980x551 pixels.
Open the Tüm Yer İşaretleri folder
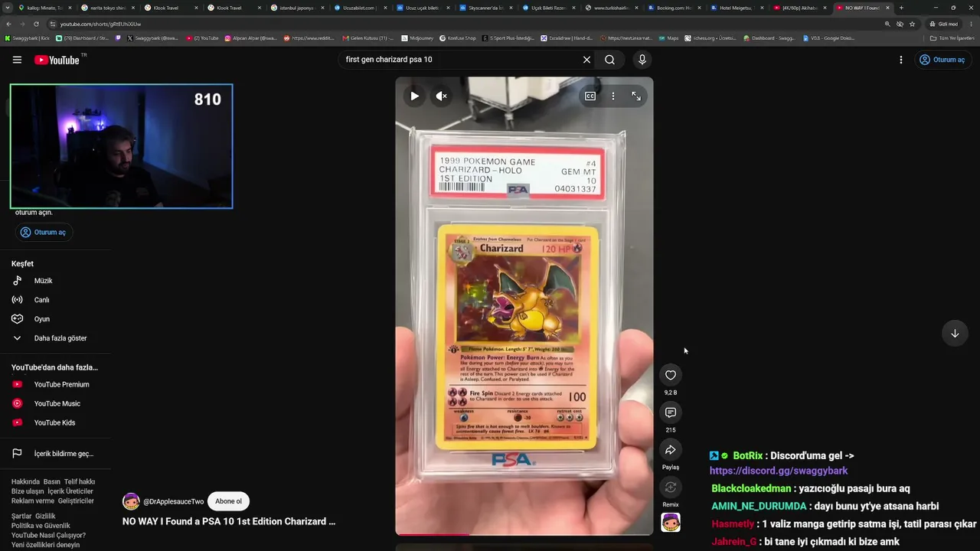coord(952,37)
